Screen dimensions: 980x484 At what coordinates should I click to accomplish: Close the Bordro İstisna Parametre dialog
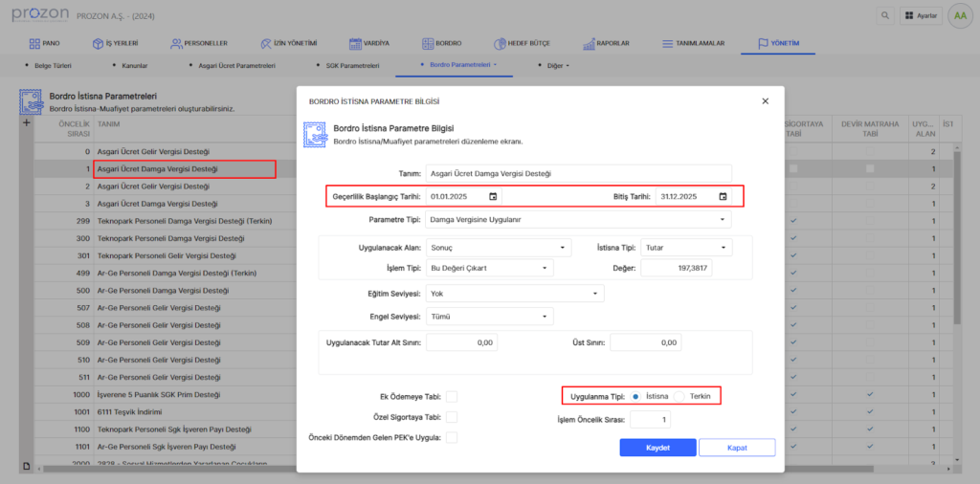pyautogui.click(x=765, y=100)
